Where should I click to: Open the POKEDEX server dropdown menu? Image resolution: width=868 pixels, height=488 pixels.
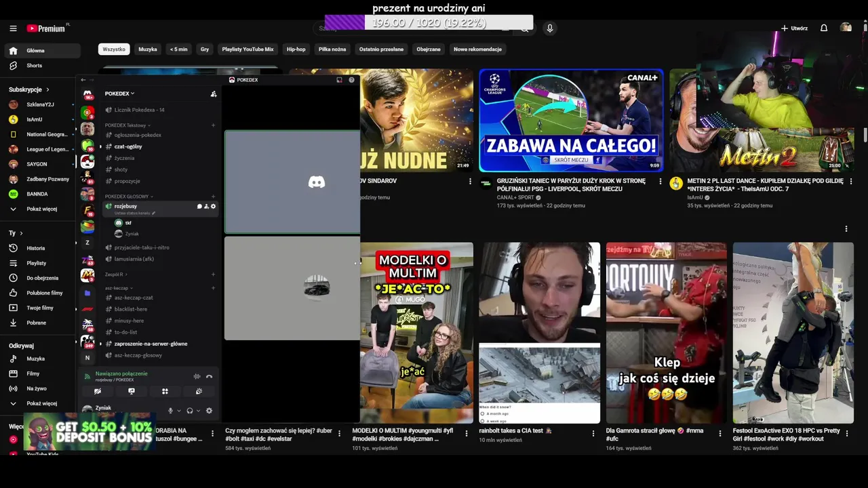120,94
